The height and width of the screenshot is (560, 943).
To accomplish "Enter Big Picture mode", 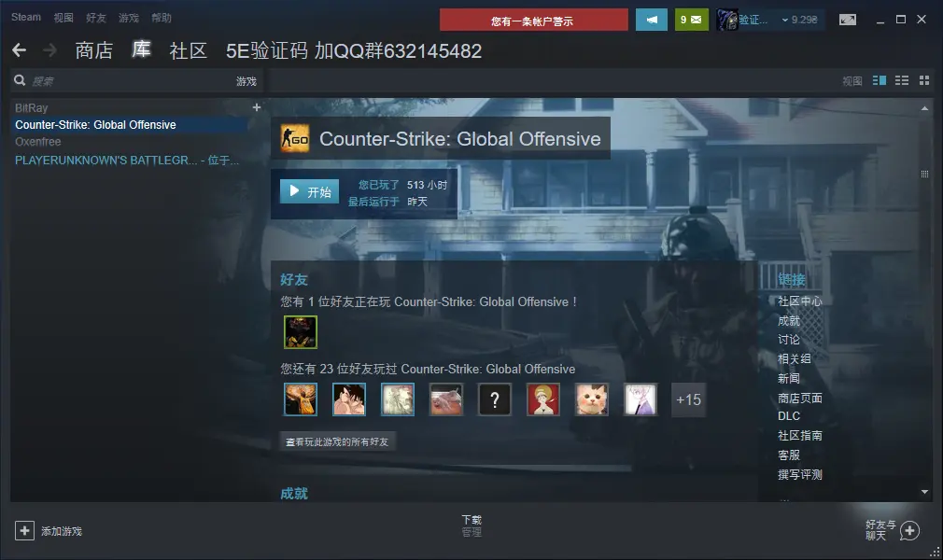I will (848, 20).
